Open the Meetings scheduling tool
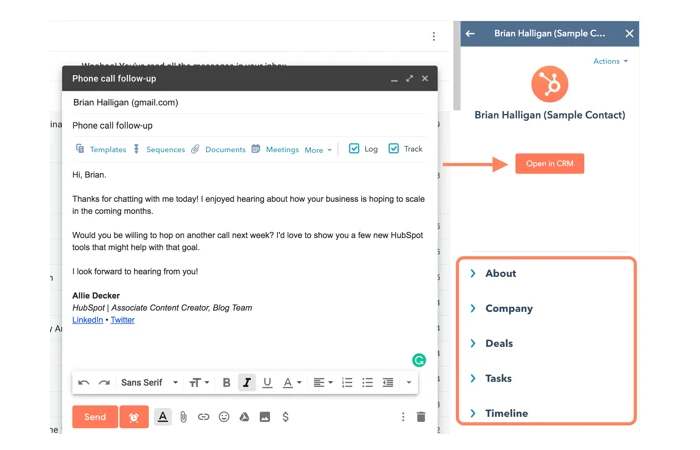This screenshot has width=700, height=450. click(275, 149)
